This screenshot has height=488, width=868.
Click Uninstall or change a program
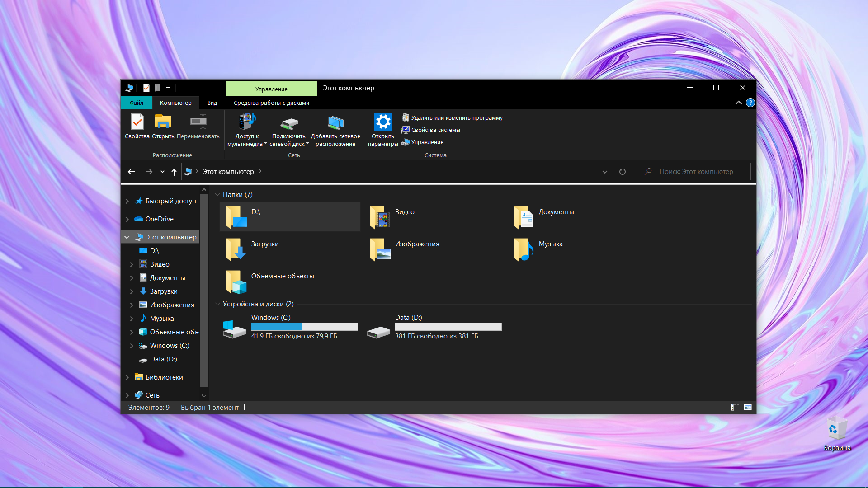tap(456, 118)
